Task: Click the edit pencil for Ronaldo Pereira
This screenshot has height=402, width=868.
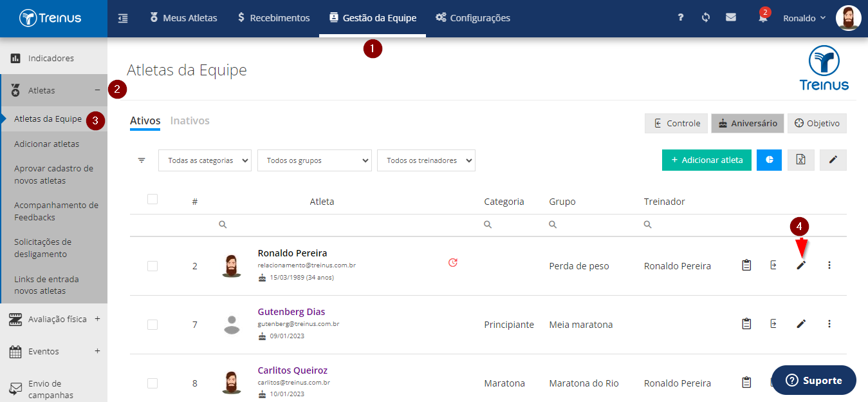Action: coord(801,265)
